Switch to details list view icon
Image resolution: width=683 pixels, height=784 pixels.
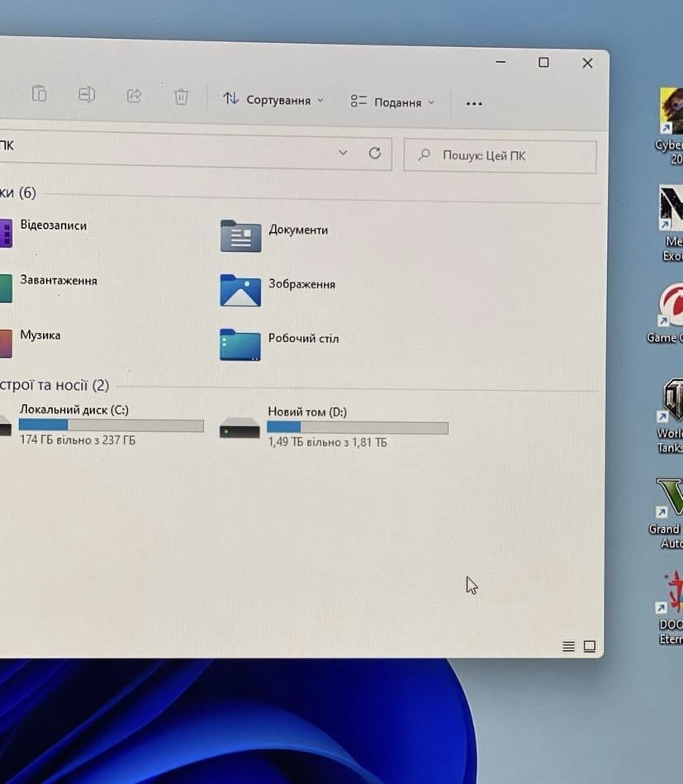568,646
